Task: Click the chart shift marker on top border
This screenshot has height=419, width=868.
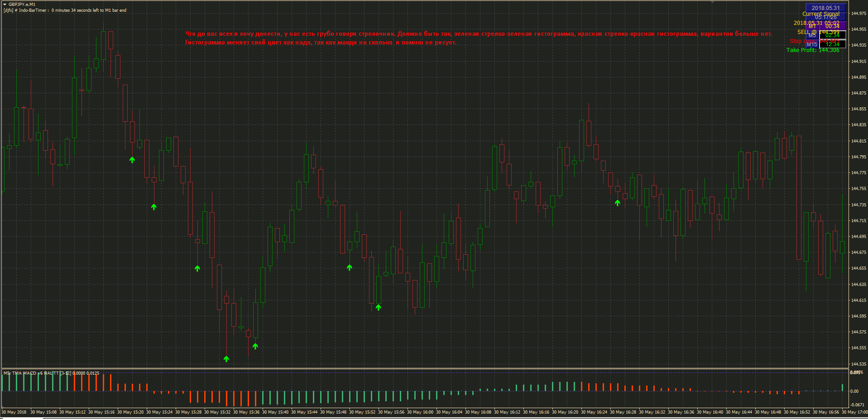Action: (x=712, y=2)
